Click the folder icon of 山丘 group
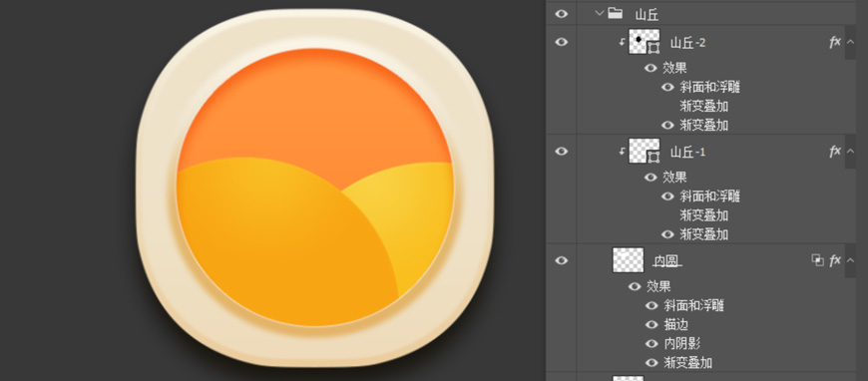Viewport: 868px width, 381px height. [x=615, y=13]
